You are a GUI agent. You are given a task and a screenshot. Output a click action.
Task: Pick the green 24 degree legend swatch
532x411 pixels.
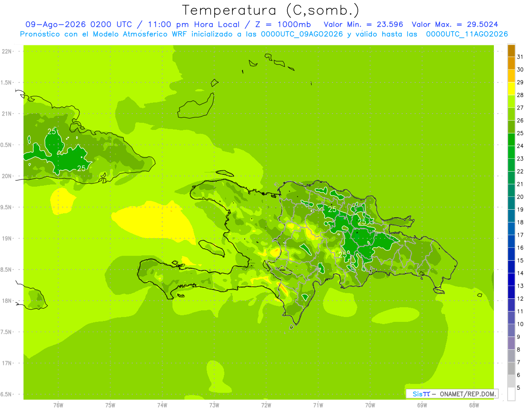(x=511, y=140)
